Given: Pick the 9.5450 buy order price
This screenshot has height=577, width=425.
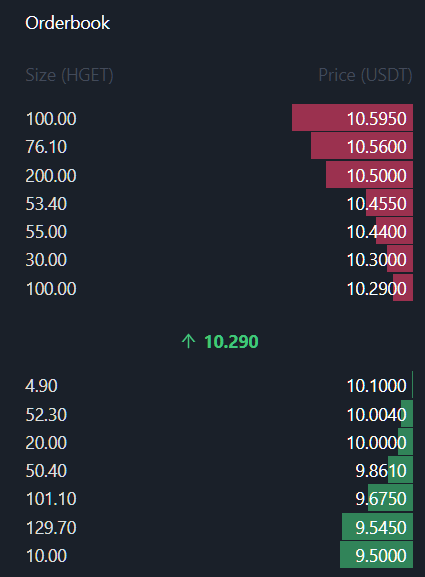Looking at the screenshot, I should [381, 527].
